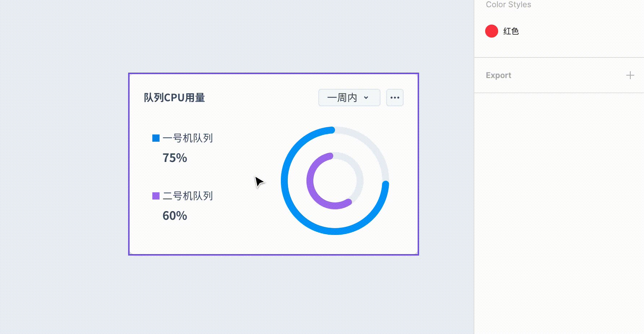Click the purple legend square for 二号机队列
The height and width of the screenshot is (334, 644).
click(x=156, y=196)
